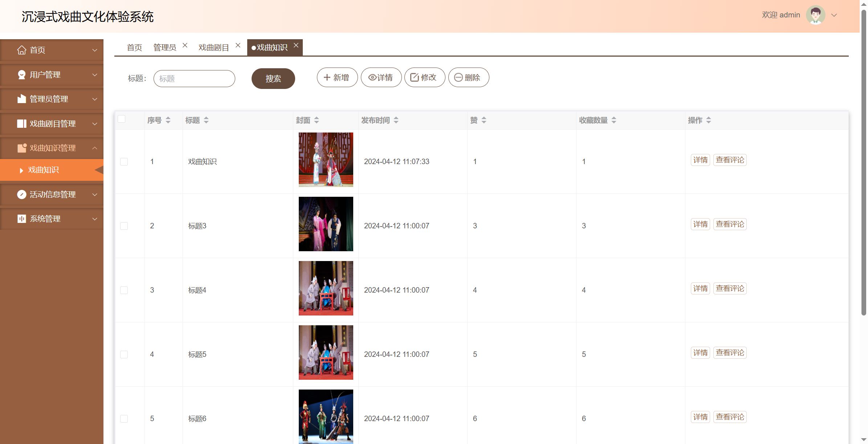Toggle the select-all header checkbox
This screenshot has height=444, width=868.
122,119
